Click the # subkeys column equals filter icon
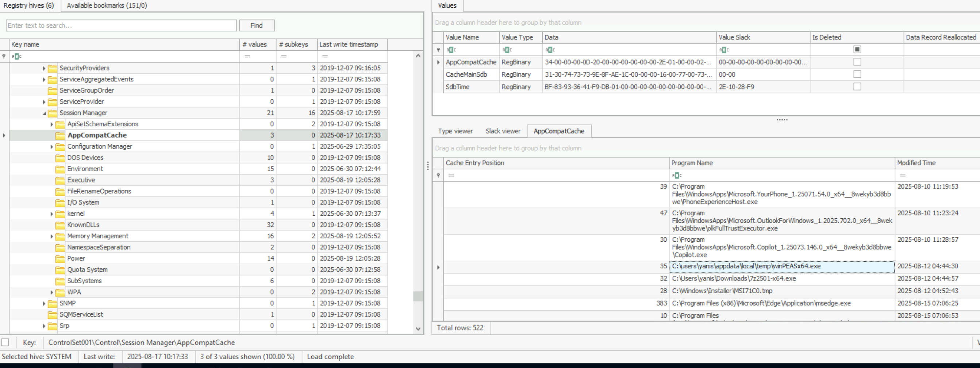 (x=284, y=56)
